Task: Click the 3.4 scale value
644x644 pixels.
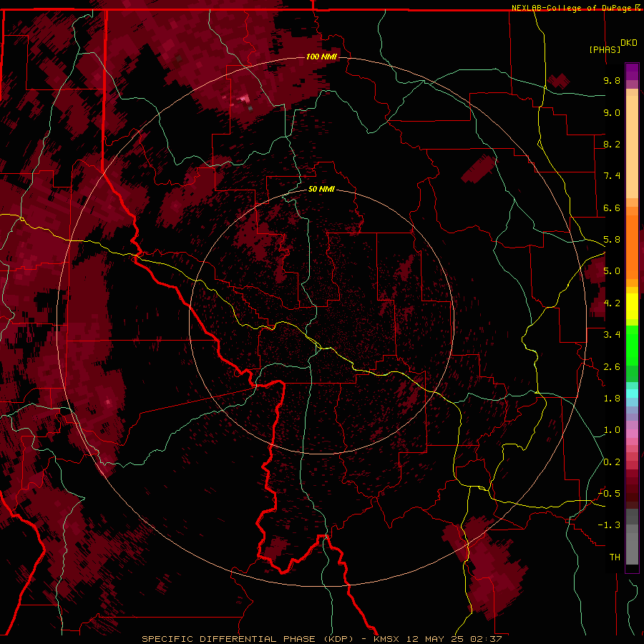Action: [x=612, y=335]
